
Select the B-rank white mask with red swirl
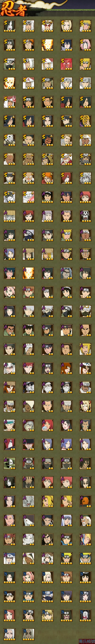coord(85,615)
